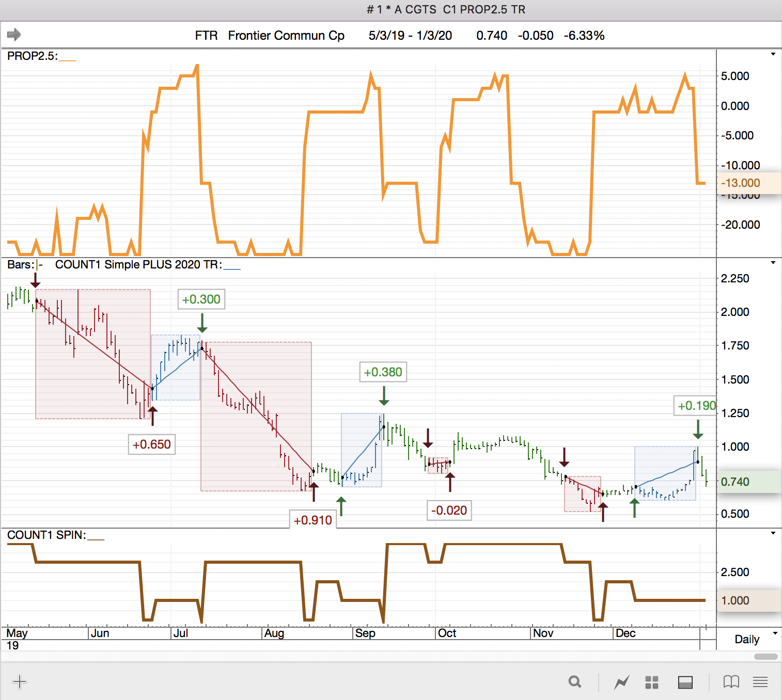Click the -0.020 trade loss label
This screenshot has height=700, width=782.
449,511
